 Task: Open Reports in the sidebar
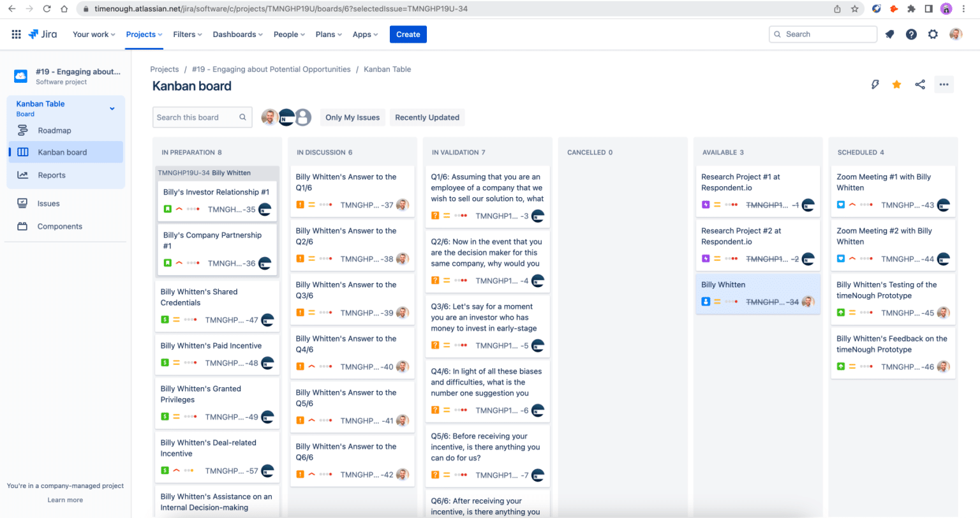point(52,175)
